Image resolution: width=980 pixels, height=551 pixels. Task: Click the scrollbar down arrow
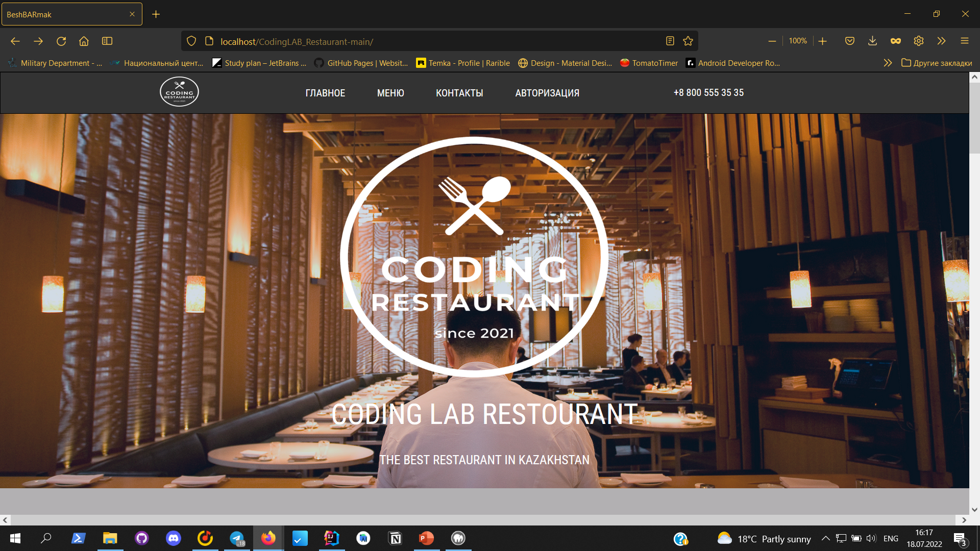974,509
